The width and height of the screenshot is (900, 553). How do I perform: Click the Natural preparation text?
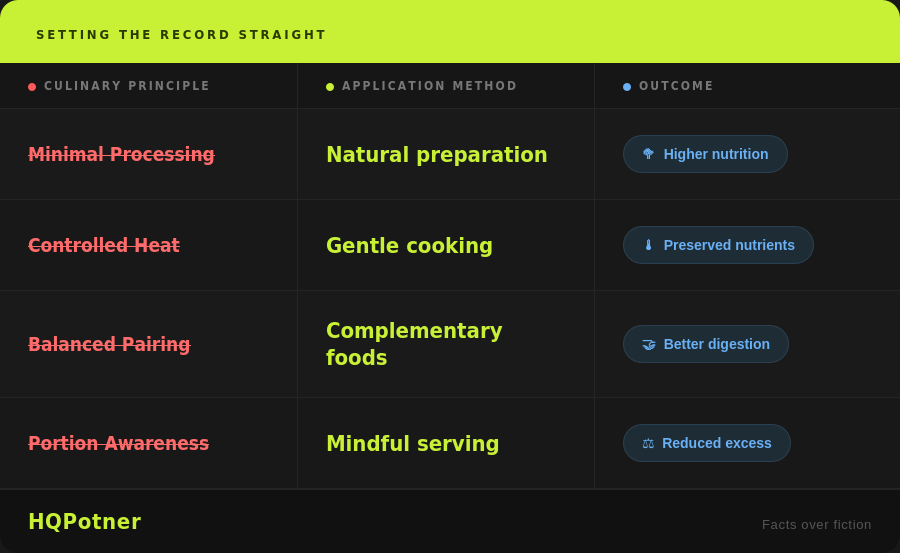click(x=436, y=155)
